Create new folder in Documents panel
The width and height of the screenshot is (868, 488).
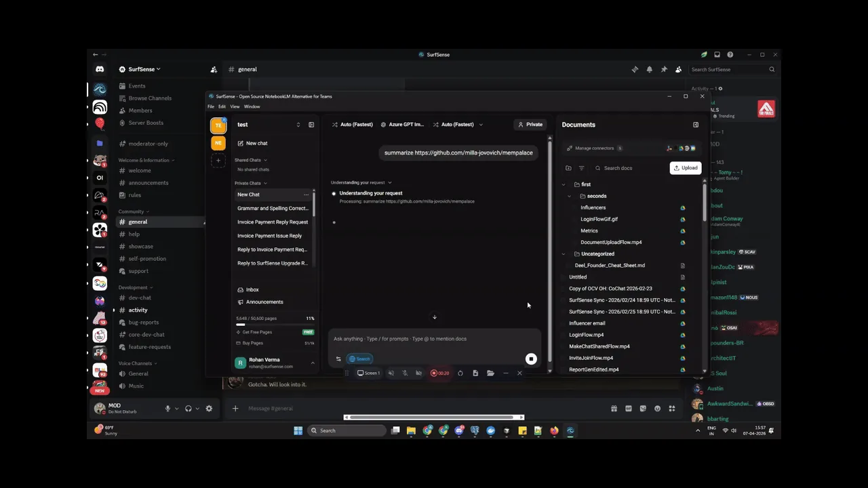coord(568,168)
